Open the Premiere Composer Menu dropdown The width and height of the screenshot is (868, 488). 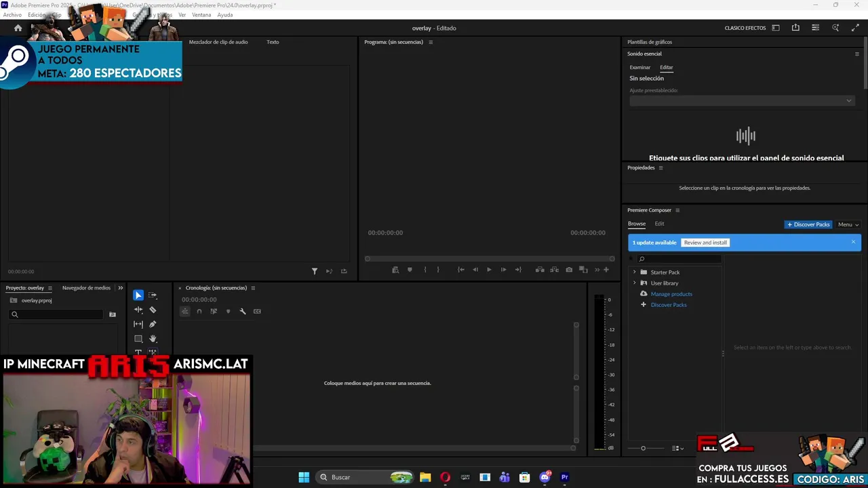(x=848, y=224)
